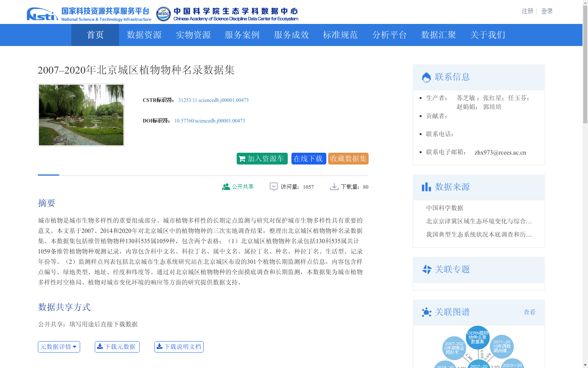Open the CSTR identifier link
The width and height of the screenshot is (588, 368).
(214, 100)
